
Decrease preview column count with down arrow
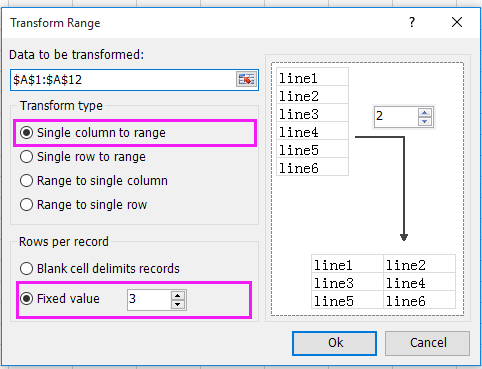[425, 121]
